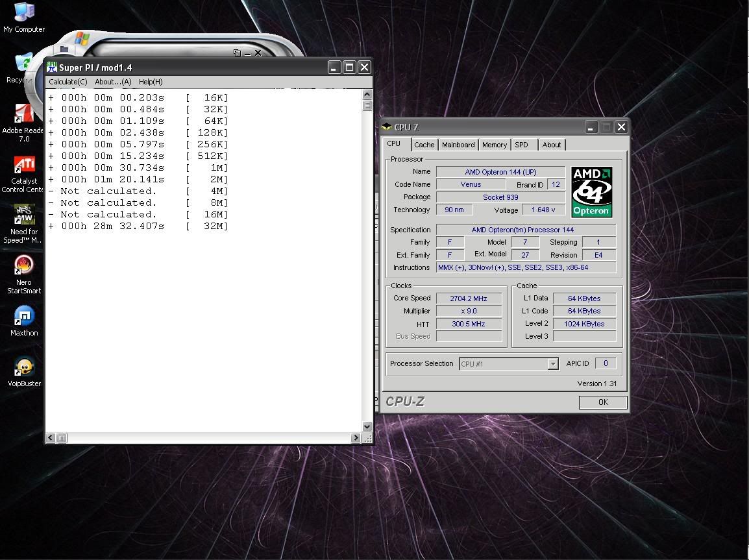Open the Calculate(C) menu in Super PI
This screenshot has width=749, height=560.
68,82
